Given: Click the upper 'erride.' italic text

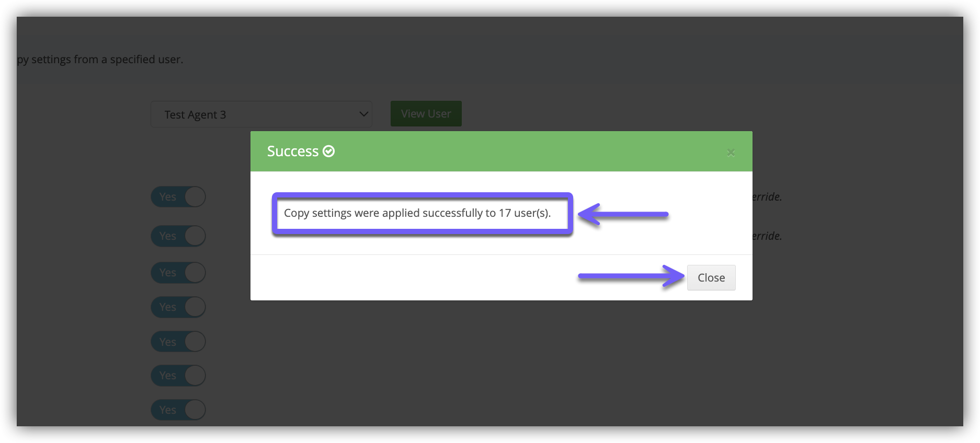Looking at the screenshot, I should (767, 197).
